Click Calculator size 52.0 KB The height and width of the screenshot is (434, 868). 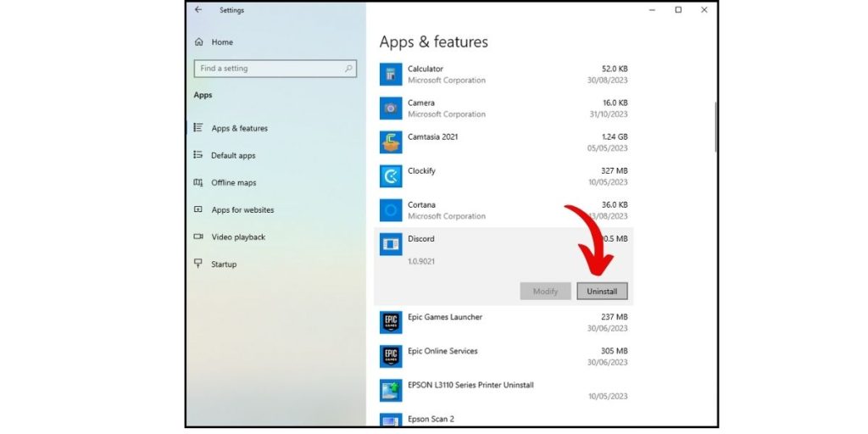coord(615,70)
